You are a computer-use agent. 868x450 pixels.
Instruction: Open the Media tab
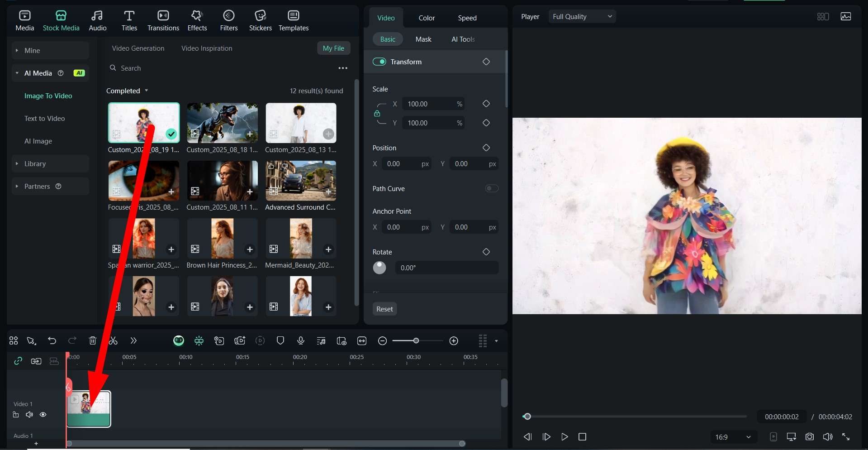coord(25,21)
